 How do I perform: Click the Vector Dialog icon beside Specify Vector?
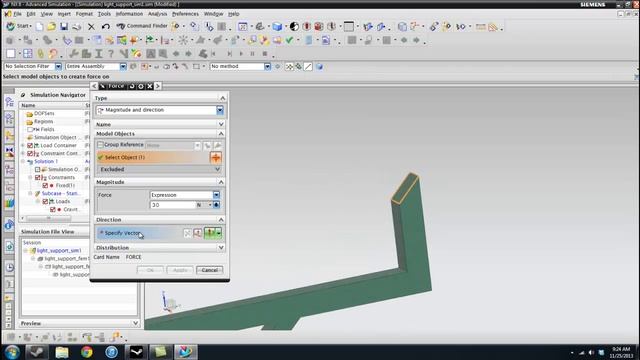[198, 233]
